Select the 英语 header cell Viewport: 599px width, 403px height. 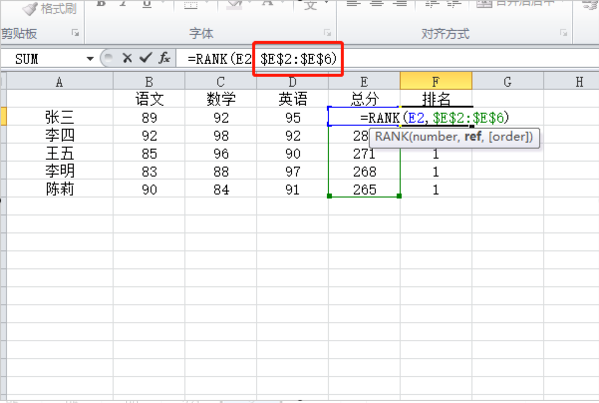[x=293, y=99]
